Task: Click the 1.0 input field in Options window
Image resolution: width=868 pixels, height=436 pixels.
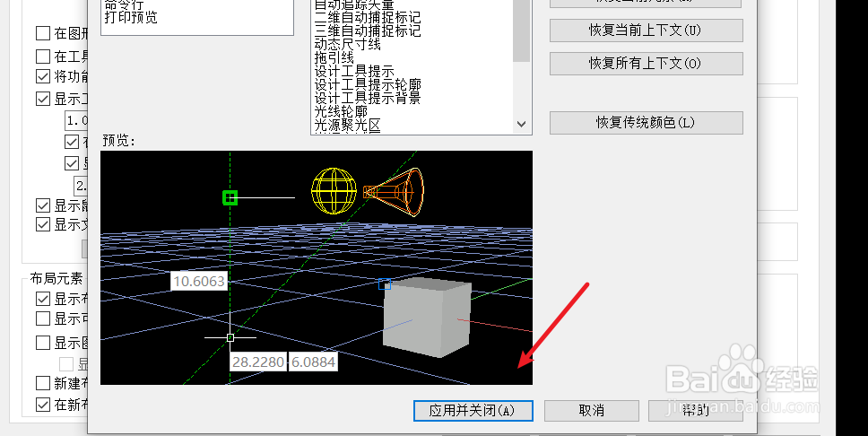Action: pyautogui.click(x=76, y=120)
